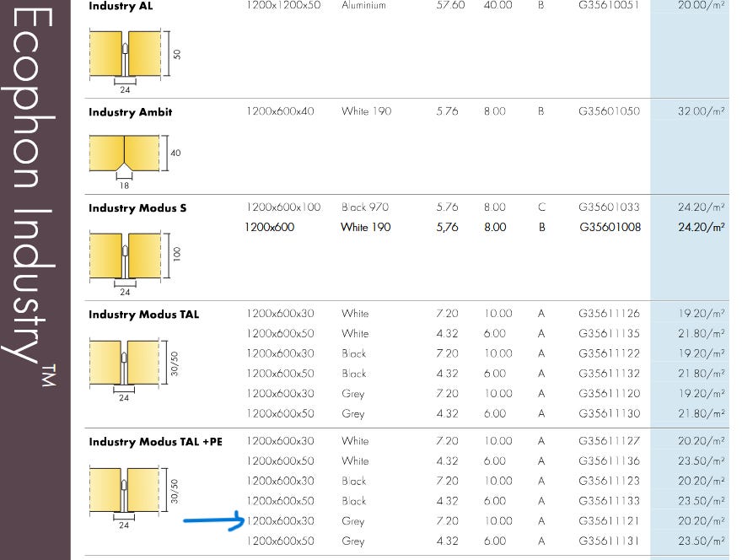Click 'Grey' in the G35611121 row
Image resolution: width=742 pixels, height=560 pixels.
click(x=353, y=522)
